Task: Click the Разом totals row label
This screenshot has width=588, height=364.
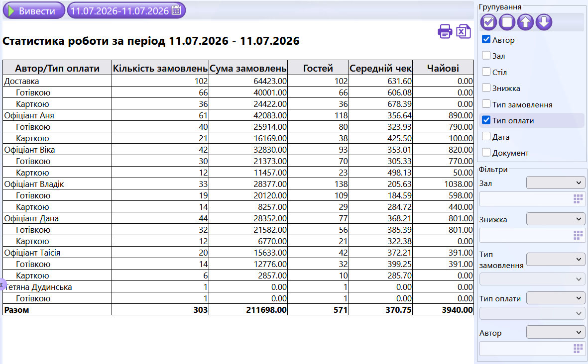Action: 16,310
